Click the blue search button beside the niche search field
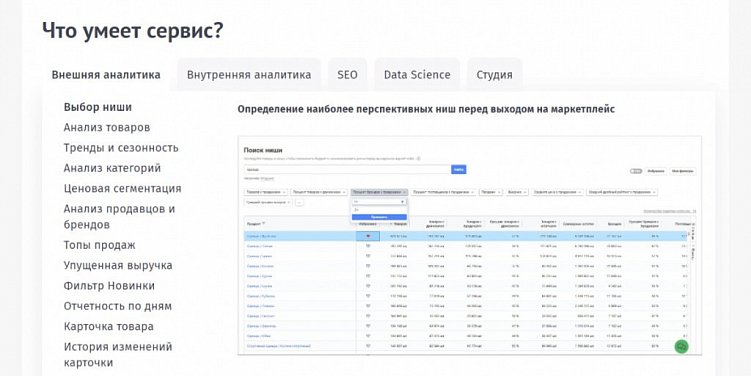The height and width of the screenshot is (376, 751). (458, 170)
